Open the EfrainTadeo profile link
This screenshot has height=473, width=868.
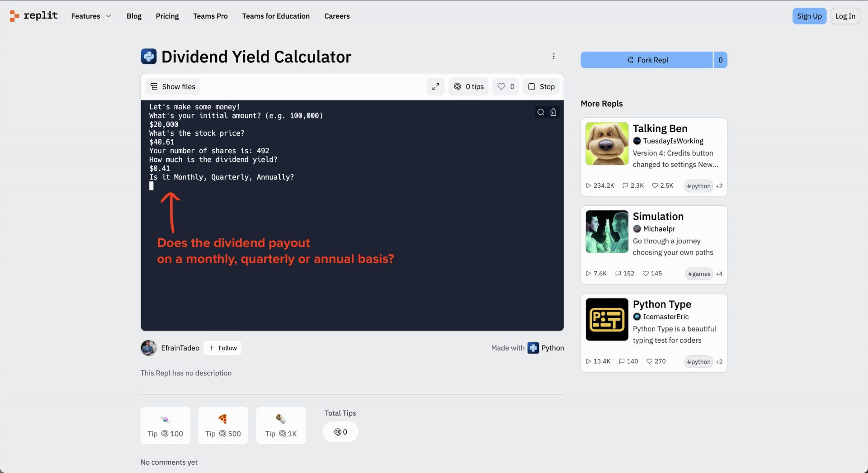pos(180,348)
